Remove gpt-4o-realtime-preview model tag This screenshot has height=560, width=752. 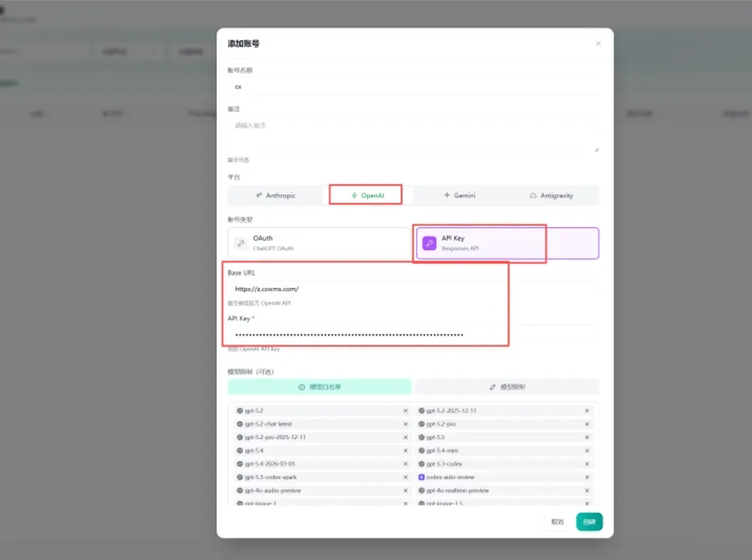click(587, 490)
